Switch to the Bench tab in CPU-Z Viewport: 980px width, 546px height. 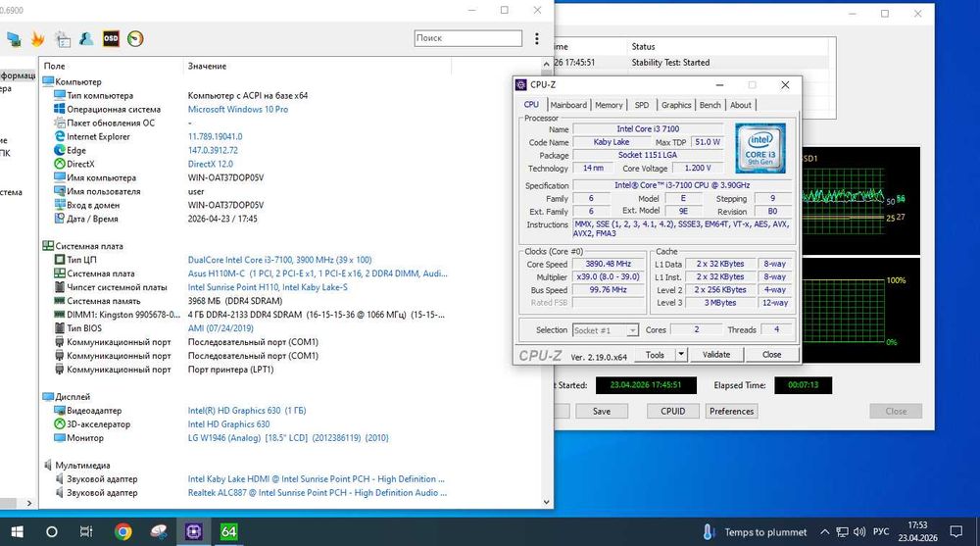pos(710,105)
